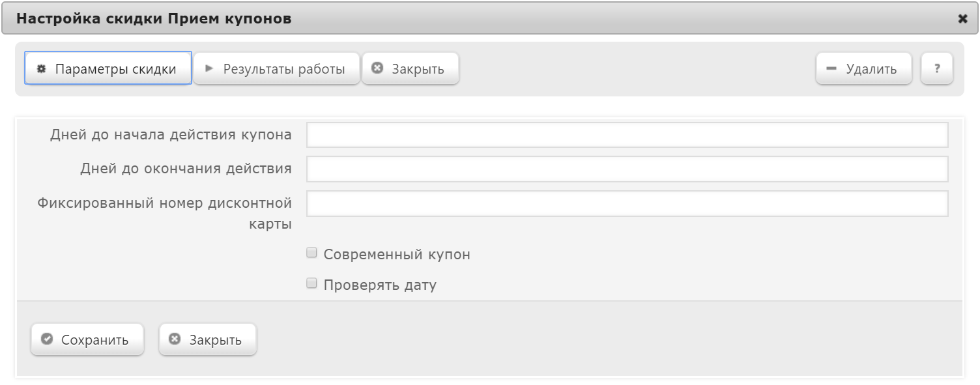Click the play arrow icon beside Результаты работы
Screen dimensions: 980x385
(210, 68)
